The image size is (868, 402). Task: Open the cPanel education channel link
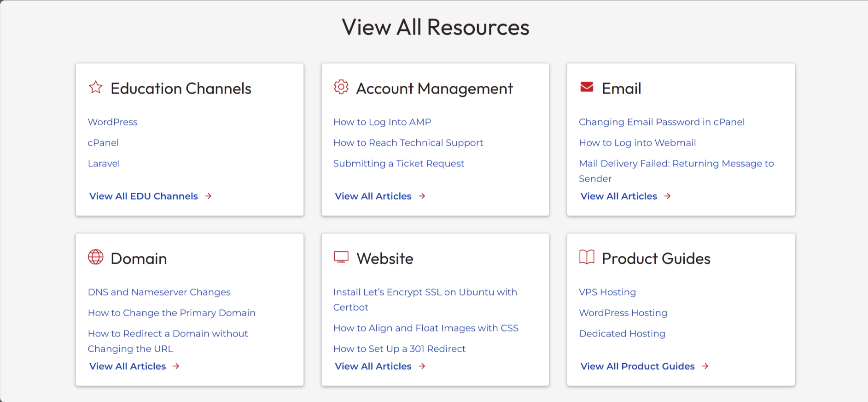tap(103, 142)
